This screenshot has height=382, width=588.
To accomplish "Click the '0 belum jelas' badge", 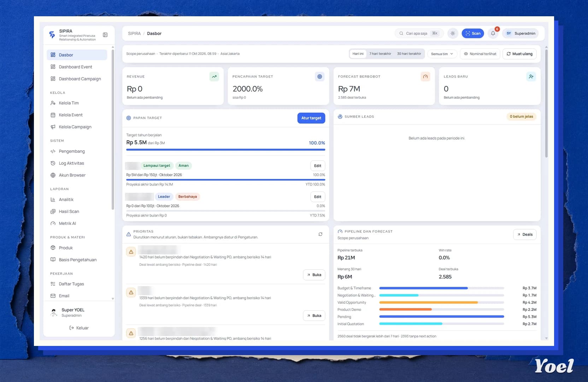I will pyautogui.click(x=521, y=116).
